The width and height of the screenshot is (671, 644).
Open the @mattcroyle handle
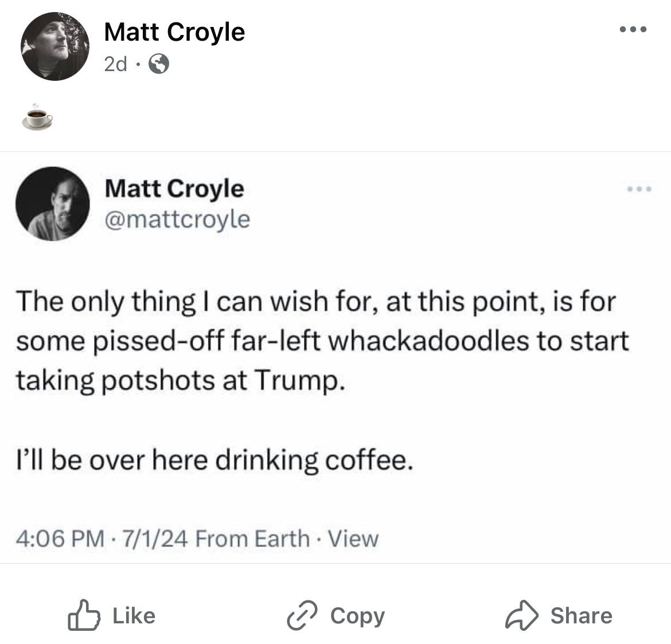[177, 219]
